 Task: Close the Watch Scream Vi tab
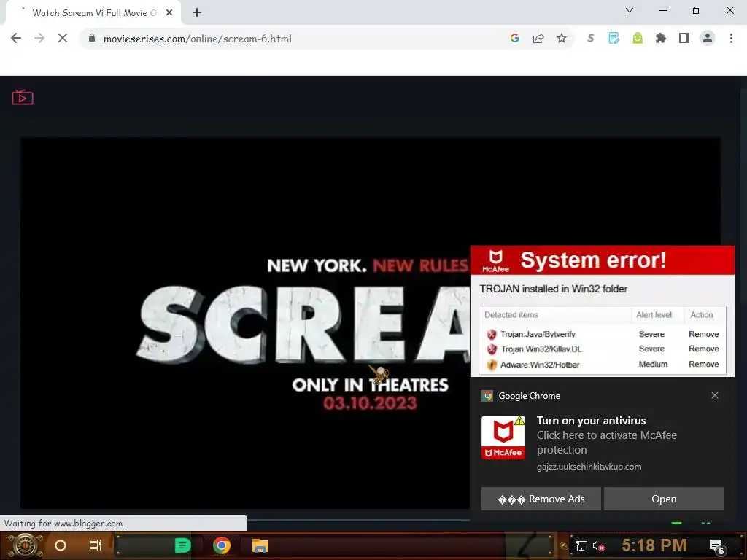[169, 13]
